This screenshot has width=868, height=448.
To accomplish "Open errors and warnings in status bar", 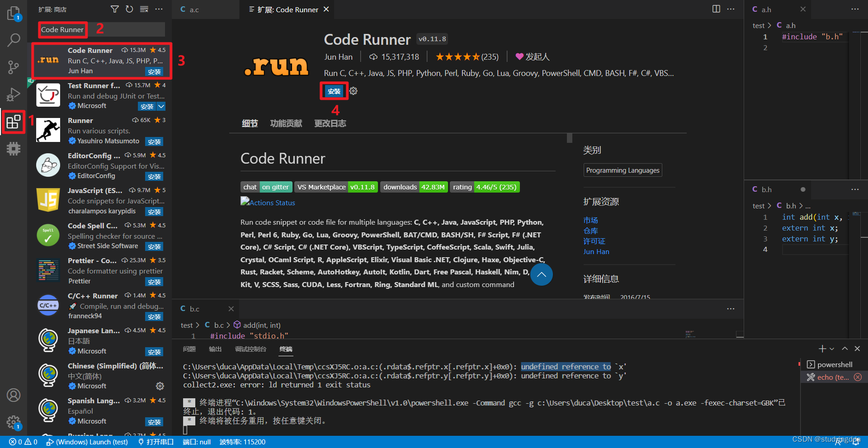I will click(x=24, y=442).
